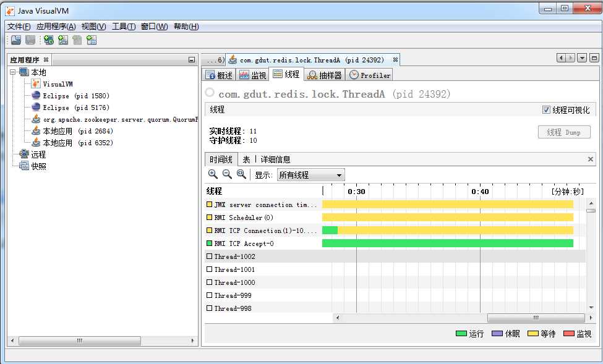Click the red 监视 legend swatch
The image size is (603, 364).
coord(569,333)
